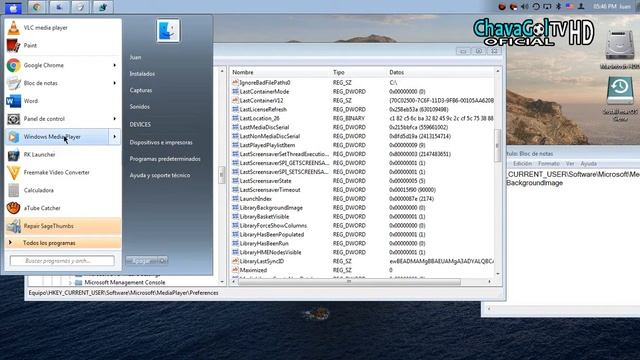Screen dimensions: 640x360
Task: Open Word from the start menu
Action: tap(62, 101)
